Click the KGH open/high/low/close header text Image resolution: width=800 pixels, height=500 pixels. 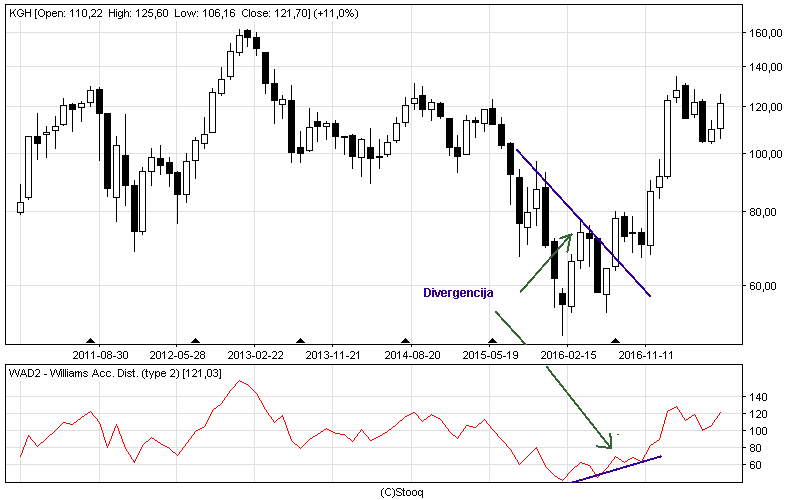pyautogui.click(x=184, y=13)
